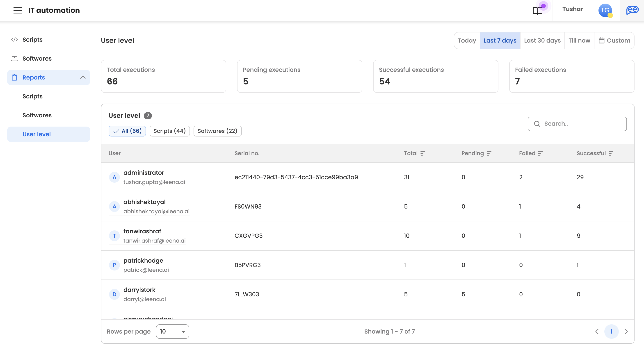Filter by Scripts (44) chip

click(169, 131)
